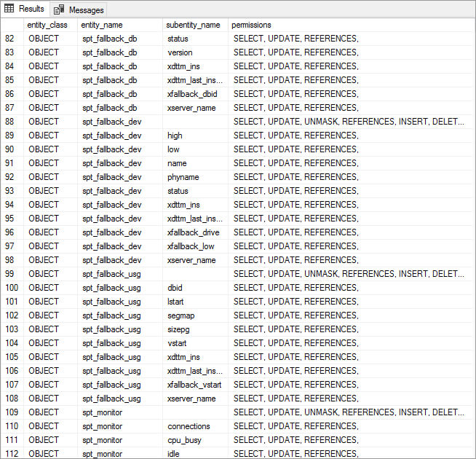Click the subentity_name column header
476x459 pixels.
tap(194, 25)
